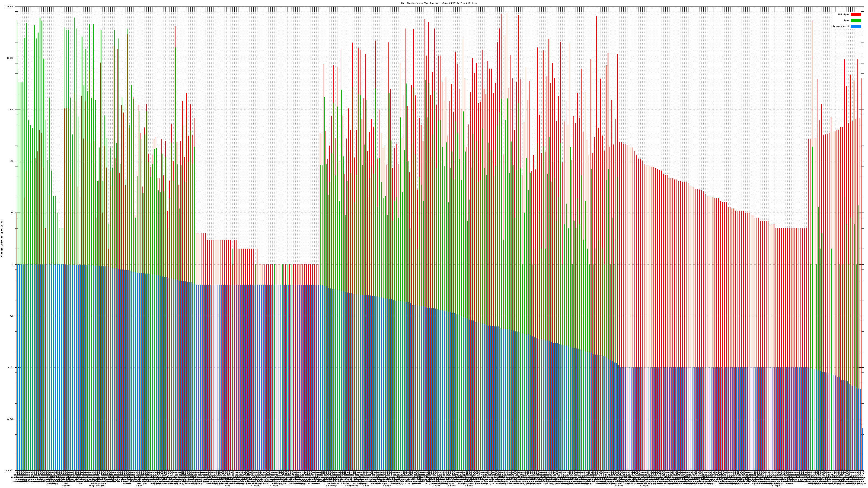
Task: Click the green Spam legend swatch
Action: (x=856, y=21)
